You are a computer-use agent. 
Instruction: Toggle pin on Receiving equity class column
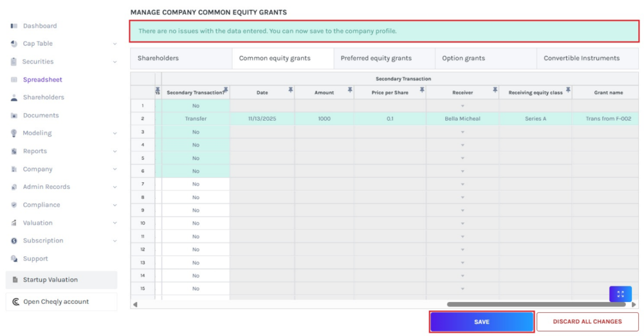[567, 90]
